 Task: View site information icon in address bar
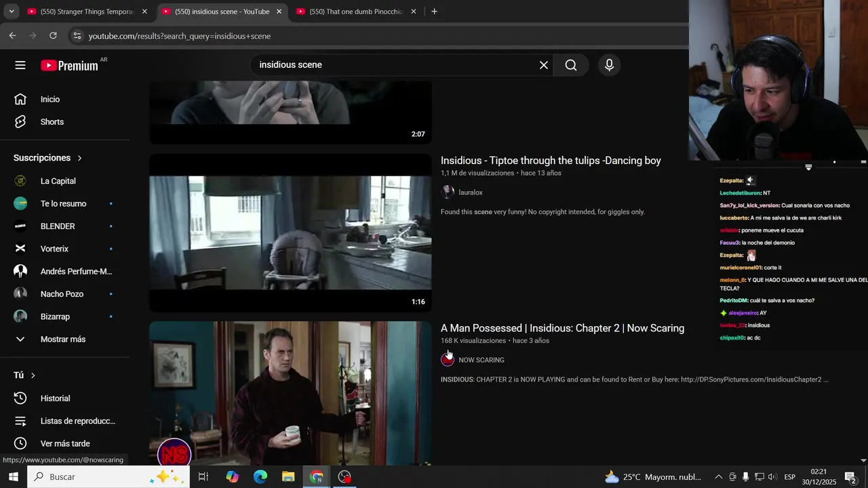[77, 36]
